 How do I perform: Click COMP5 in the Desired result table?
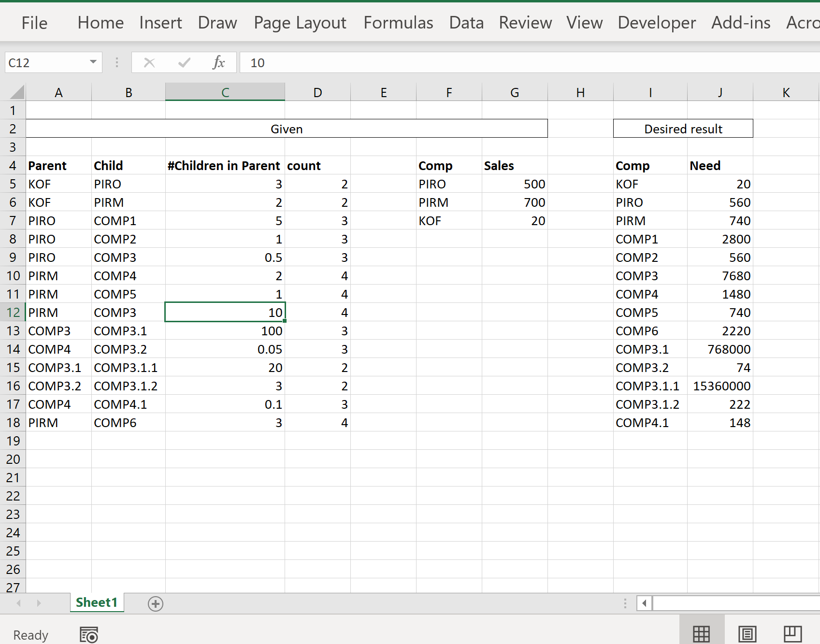point(650,313)
